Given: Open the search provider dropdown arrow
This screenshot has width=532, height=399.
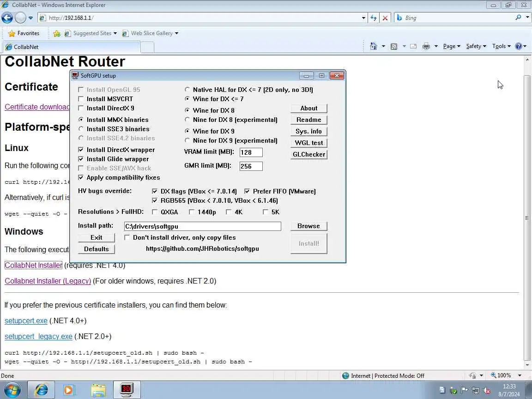Looking at the screenshot, I should (x=527, y=18).
